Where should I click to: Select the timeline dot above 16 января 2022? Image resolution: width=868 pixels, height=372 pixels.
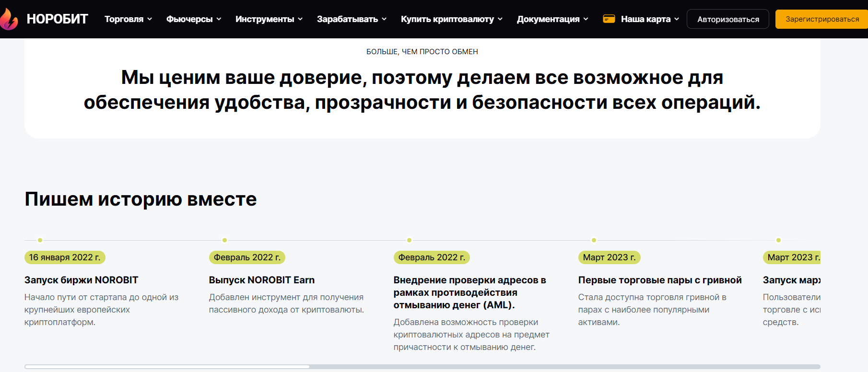pos(40,240)
